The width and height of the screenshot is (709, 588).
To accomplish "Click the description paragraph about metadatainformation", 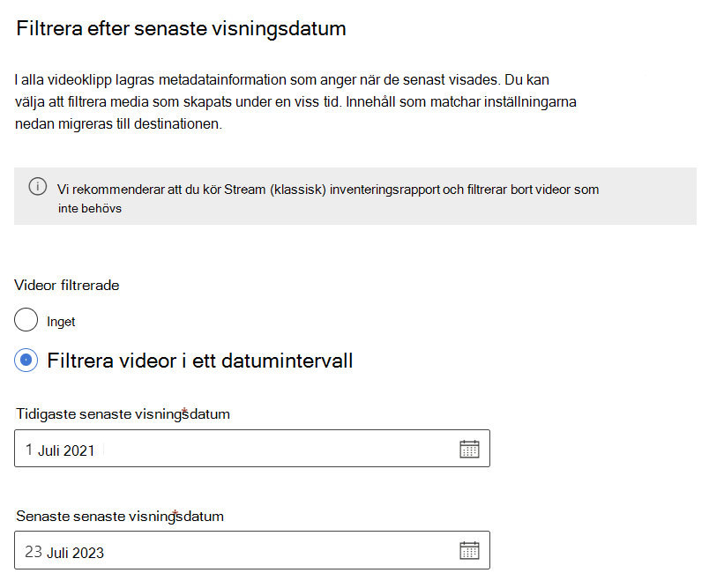I will point(295,101).
